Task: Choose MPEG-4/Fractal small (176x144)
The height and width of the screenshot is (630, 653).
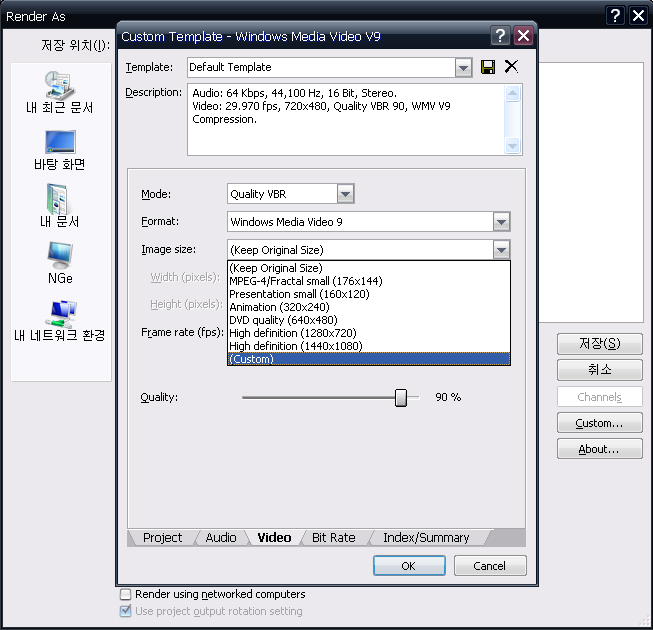Action: [369, 281]
